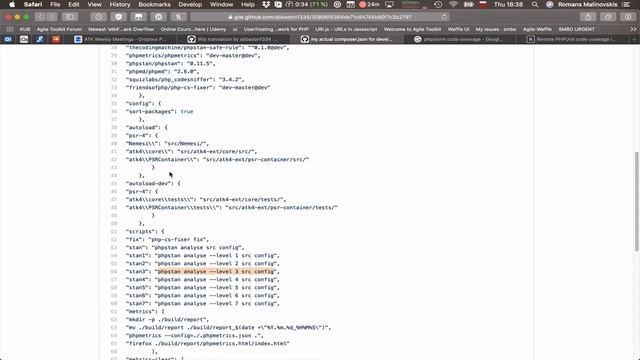This screenshot has width=640, height=360.
Task: Click the Share toolbar button
Action: pyautogui.click(x=588, y=17)
